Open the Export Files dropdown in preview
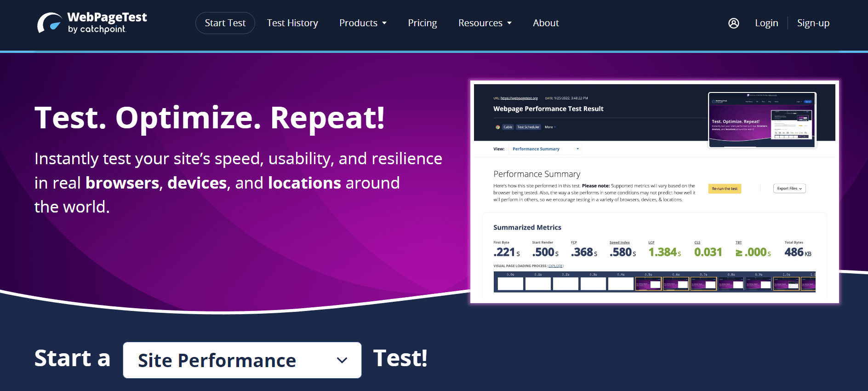The height and width of the screenshot is (391, 868). pyautogui.click(x=789, y=189)
